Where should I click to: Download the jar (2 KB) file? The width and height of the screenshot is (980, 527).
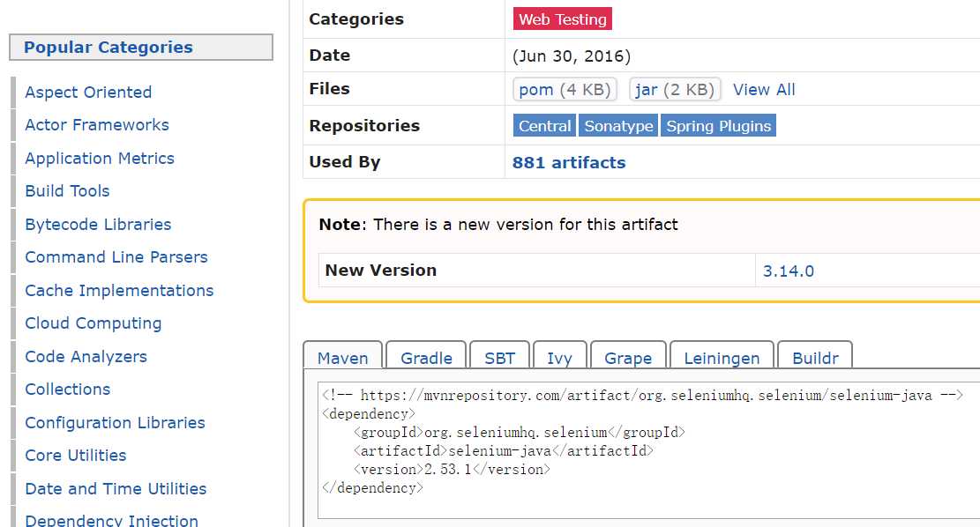pyautogui.click(x=675, y=90)
